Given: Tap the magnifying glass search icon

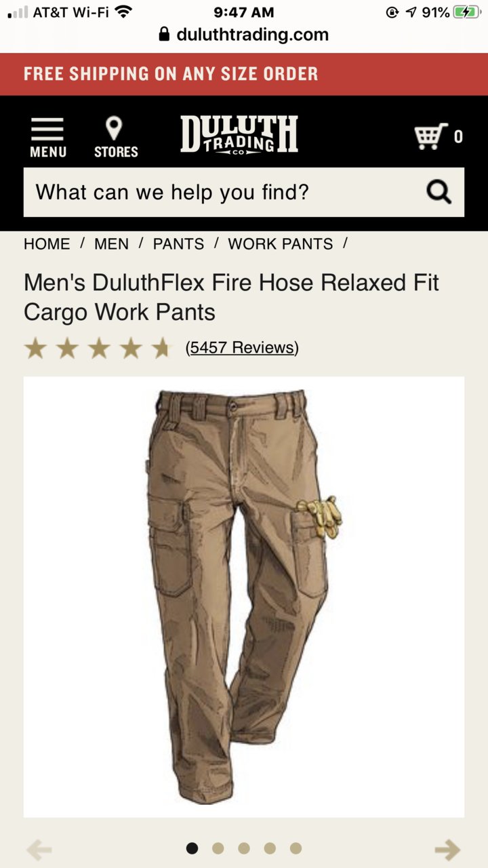Looking at the screenshot, I should pos(439,193).
